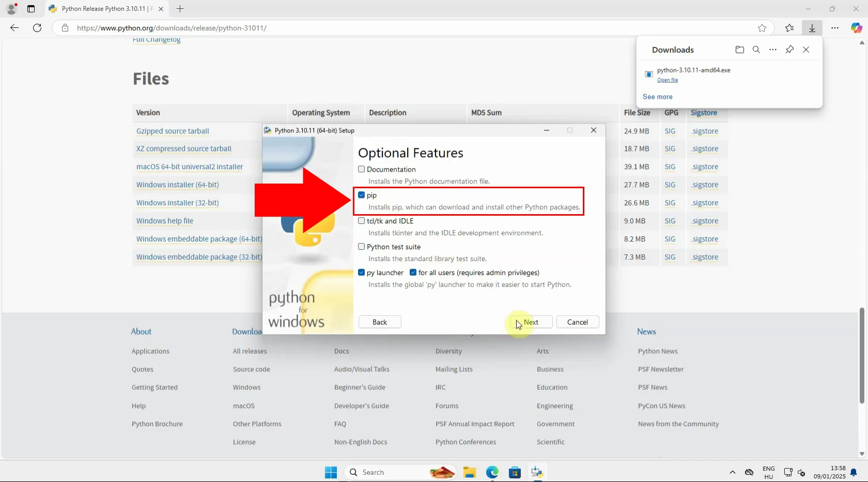
Task: Open Python installer taskbar icon
Action: 537,472
